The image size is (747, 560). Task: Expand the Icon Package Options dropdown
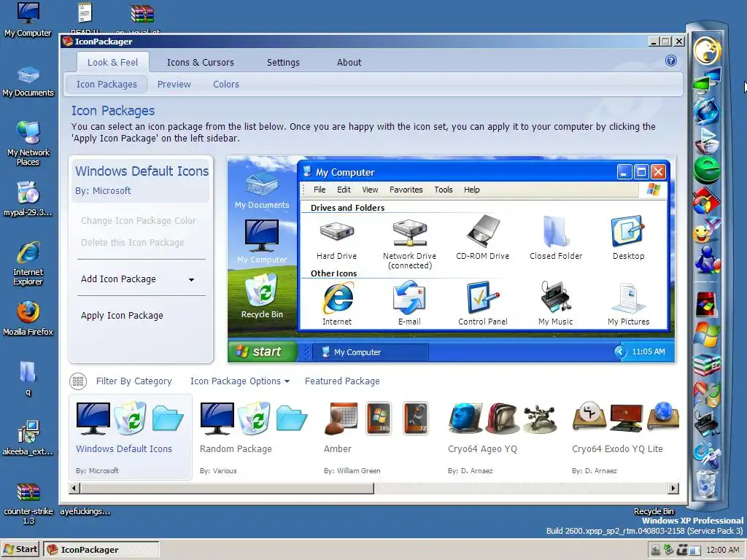pyautogui.click(x=239, y=381)
